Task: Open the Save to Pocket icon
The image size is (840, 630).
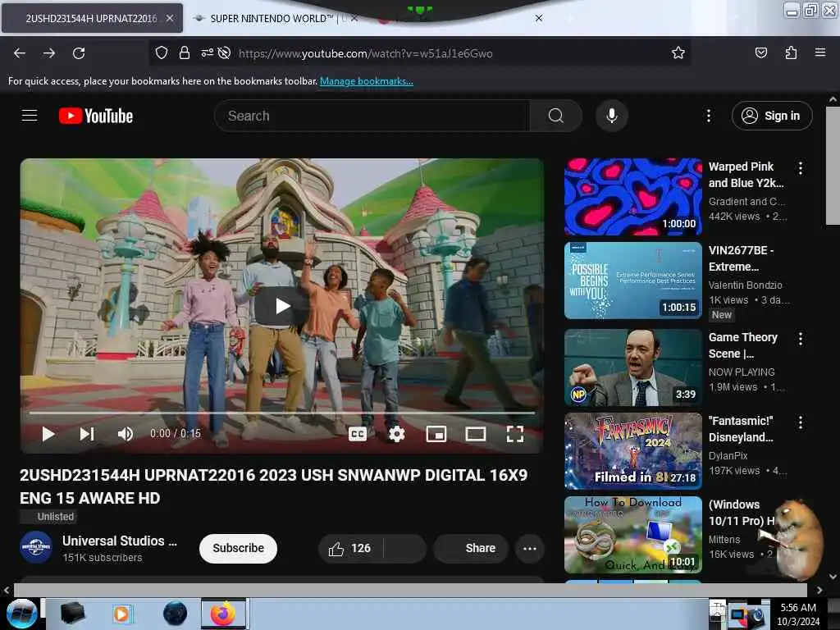Action: pos(760,52)
